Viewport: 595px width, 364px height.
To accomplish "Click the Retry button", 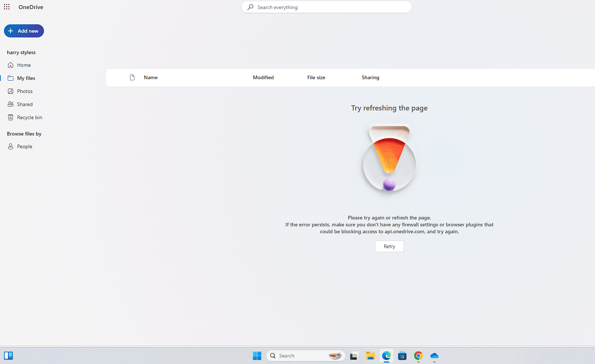I will pyautogui.click(x=389, y=246).
